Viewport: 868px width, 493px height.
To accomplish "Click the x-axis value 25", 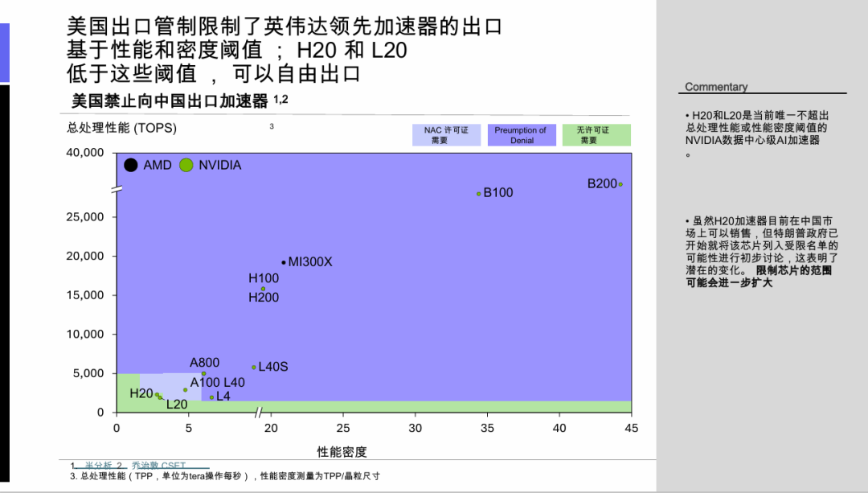I will (343, 428).
